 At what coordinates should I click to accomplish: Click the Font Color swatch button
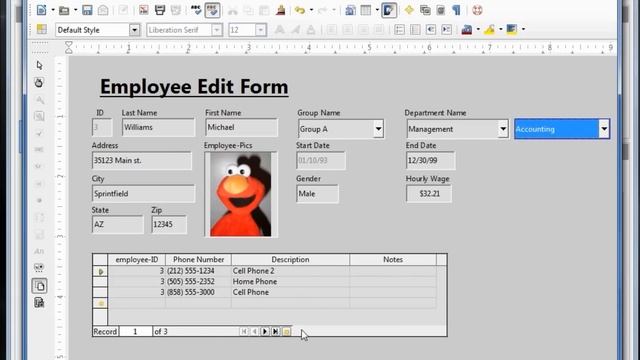[467, 29]
